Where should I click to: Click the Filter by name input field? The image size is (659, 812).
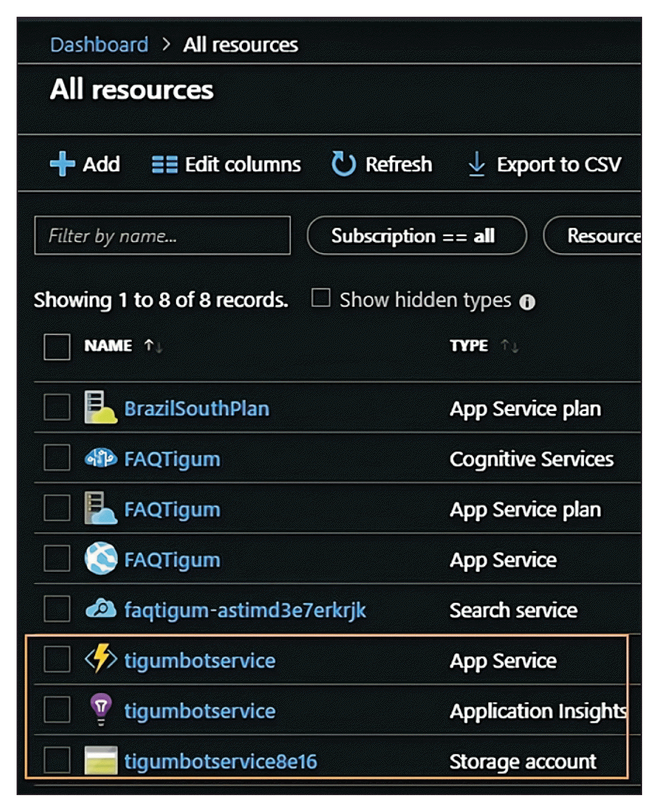[162, 236]
